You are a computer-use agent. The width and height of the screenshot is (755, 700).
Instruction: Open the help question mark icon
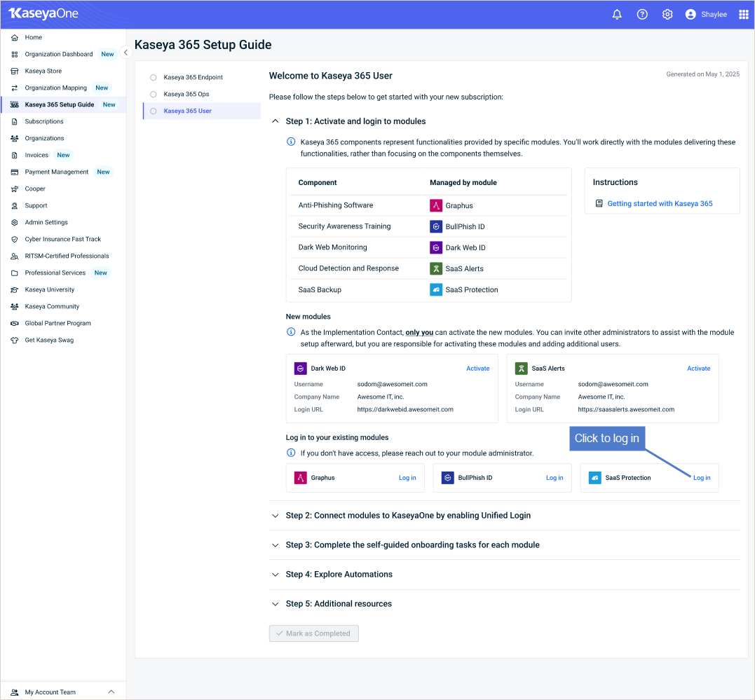tap(642, 15)
